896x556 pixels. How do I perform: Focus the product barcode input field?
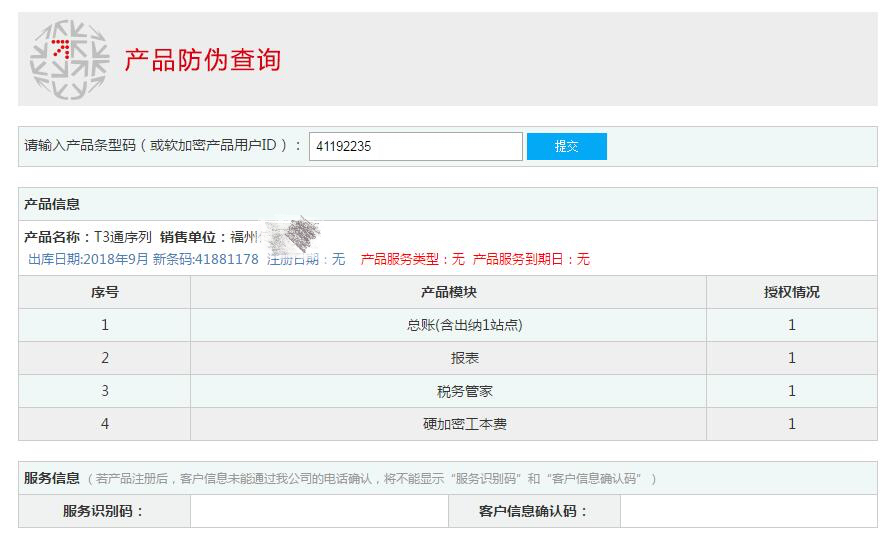pos(415,146)
